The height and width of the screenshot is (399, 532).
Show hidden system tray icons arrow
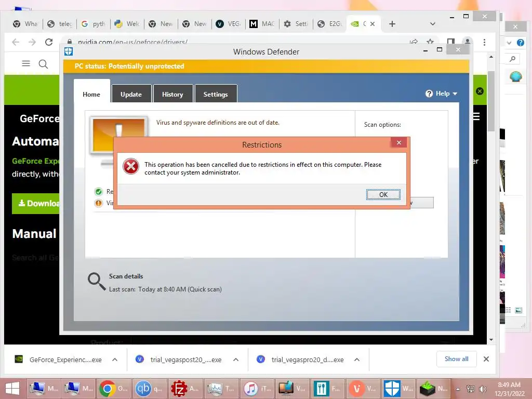(458, 389)
